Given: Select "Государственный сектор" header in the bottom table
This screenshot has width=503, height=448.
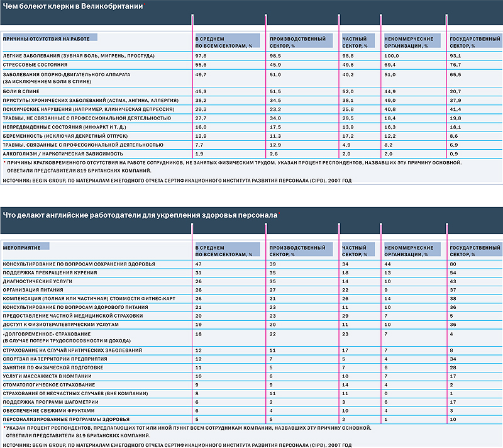Looking at the screenshot, I should coord(473,250).
